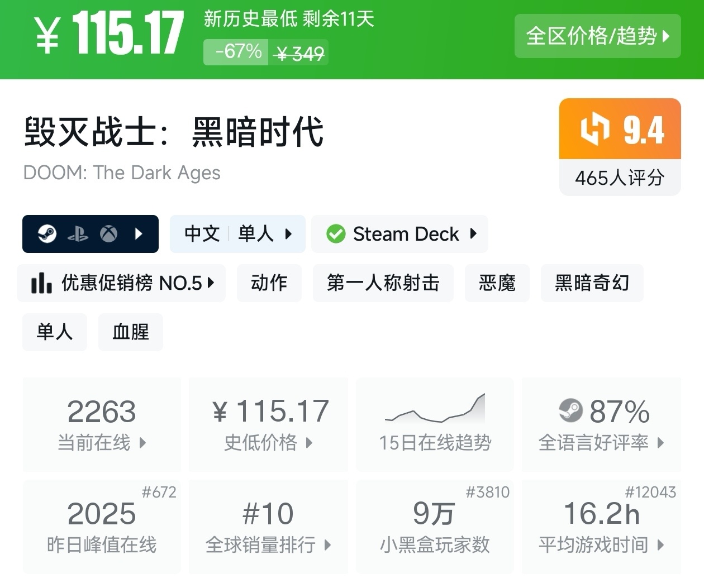This screenshot has width=704, height=588.
Task: Select the 动作 genre tag
Action: [269, 283]
